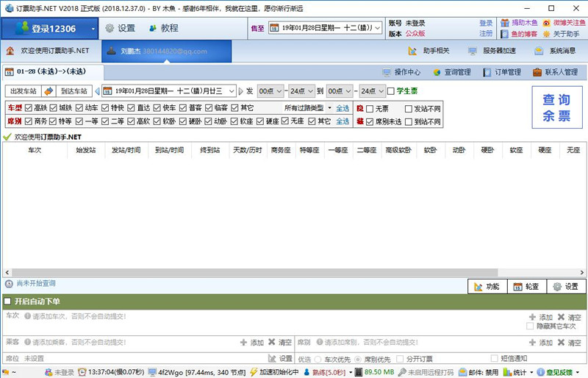Click 车次 column header
This screenshot has height=378, width=588.
35,150
